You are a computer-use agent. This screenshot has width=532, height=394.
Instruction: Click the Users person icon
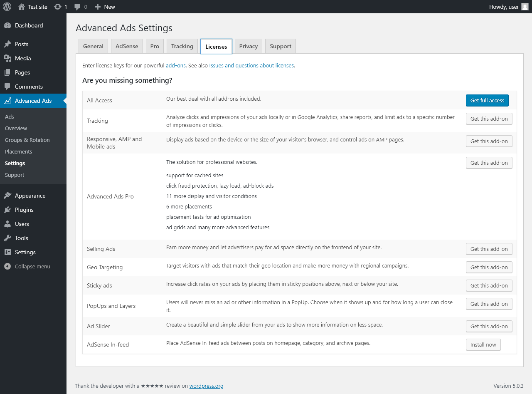7,224
